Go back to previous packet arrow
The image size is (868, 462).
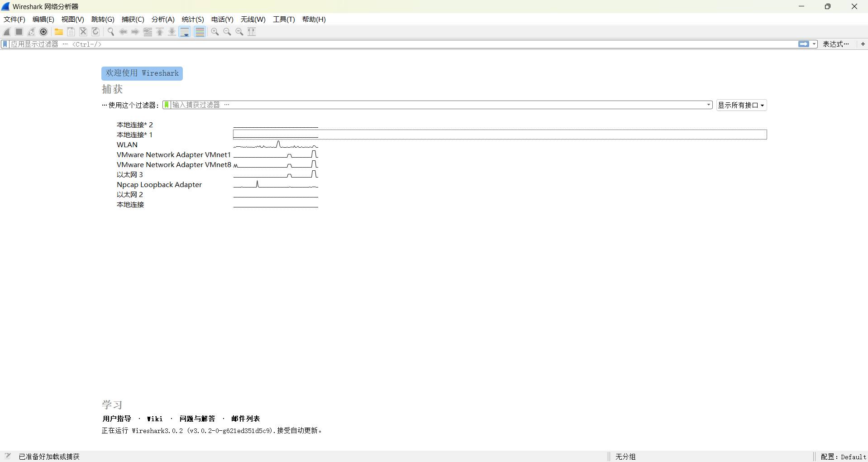123,32
